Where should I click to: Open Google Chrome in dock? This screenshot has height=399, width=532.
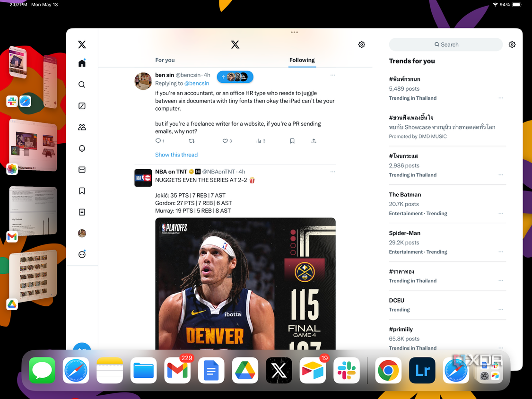(x=388, y=371)
